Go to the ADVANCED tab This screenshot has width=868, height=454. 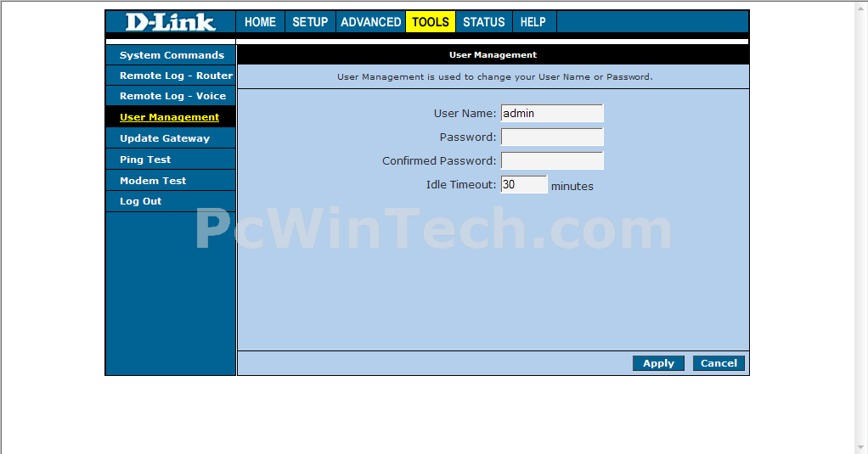(370, 22)
